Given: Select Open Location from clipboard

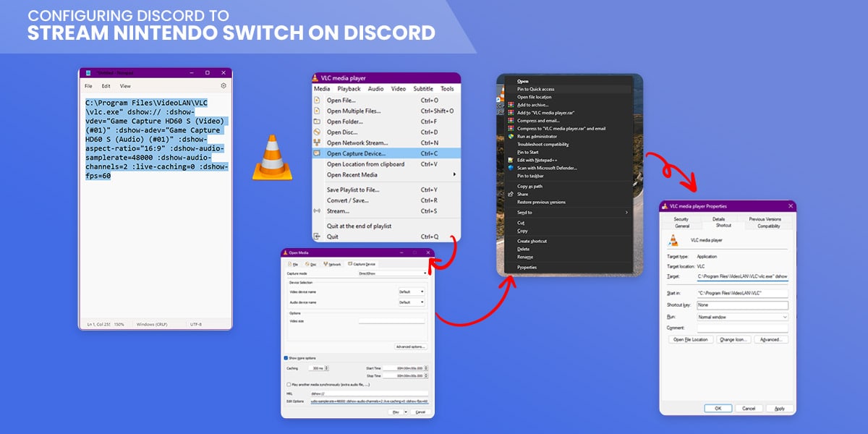Looking at the screenshot, I should tap(365, 164).
